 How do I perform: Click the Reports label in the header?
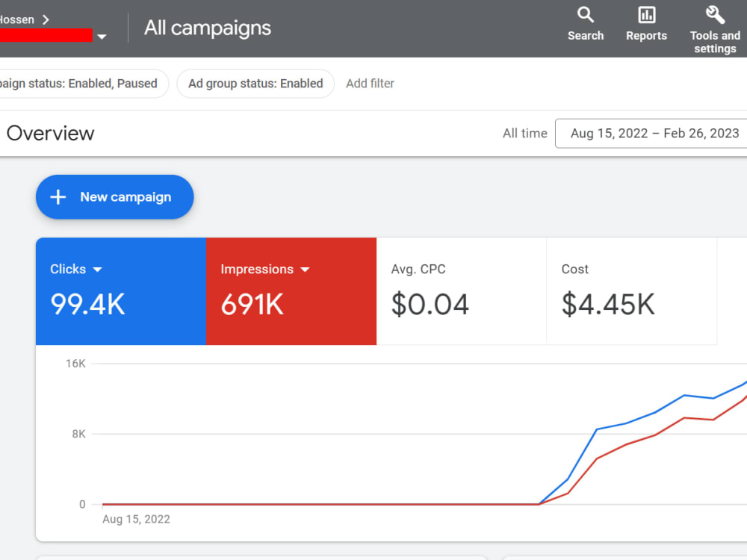tap(646, 36)
